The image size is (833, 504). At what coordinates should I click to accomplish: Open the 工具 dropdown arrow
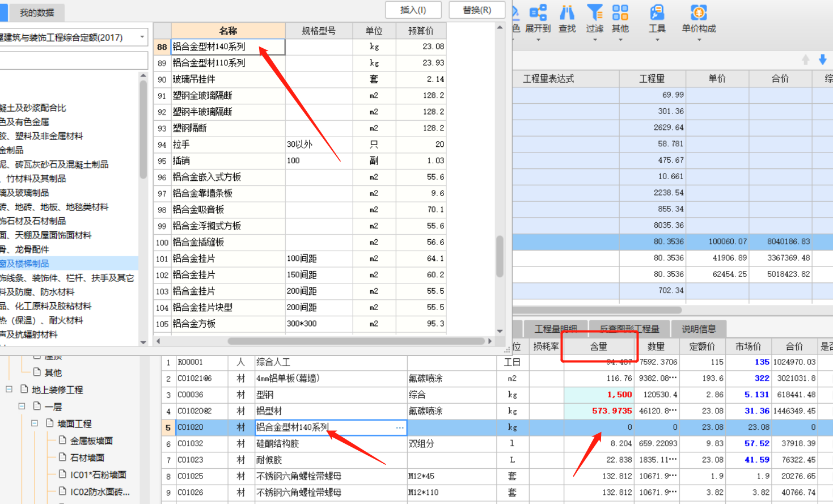click(657, 40)
